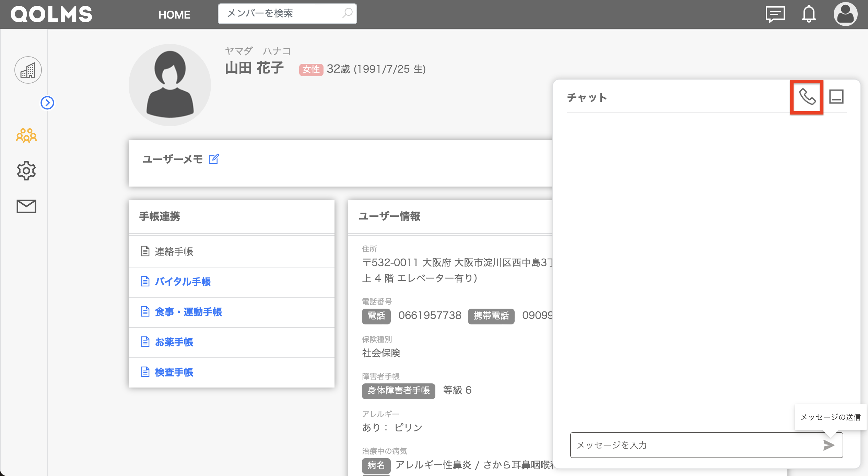Minimize the chat panel
This screenshot has width=868, height=476.
[836, 97]
